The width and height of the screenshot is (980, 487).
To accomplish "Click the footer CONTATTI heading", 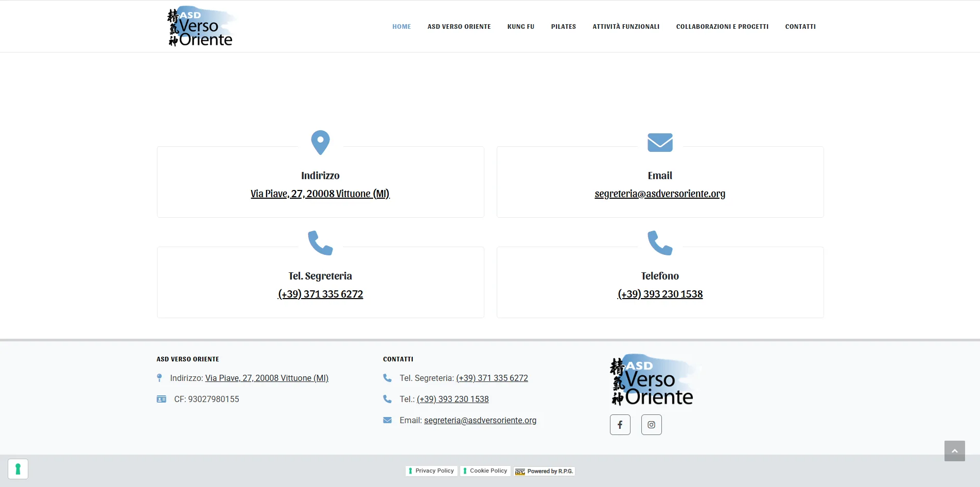I will coord(398,359).
